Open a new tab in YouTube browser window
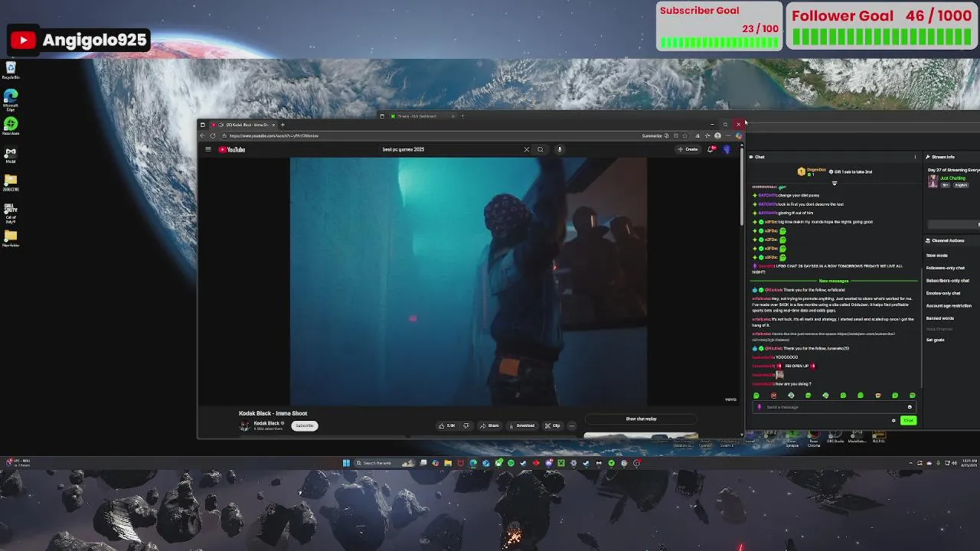The image size is (980, 551). point(283,125)
